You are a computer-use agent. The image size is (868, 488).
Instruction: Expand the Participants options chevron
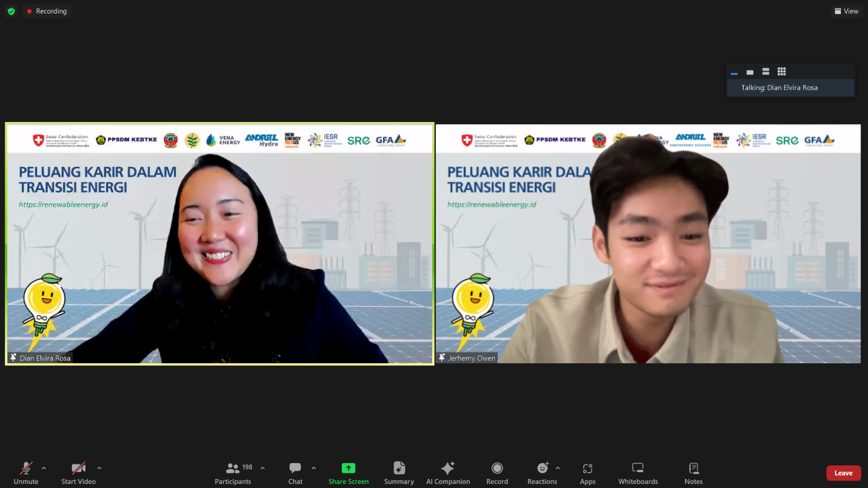pyautogui.click(x=263, y=468)
